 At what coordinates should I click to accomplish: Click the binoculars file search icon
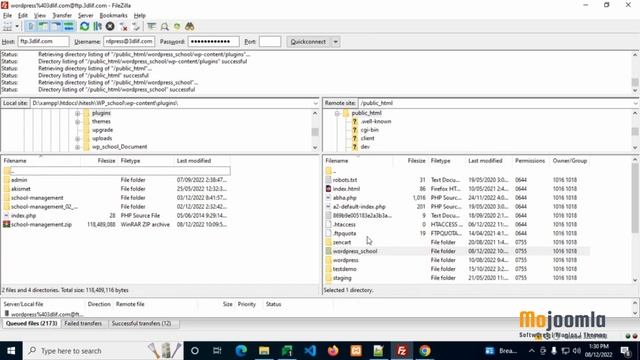[189, 27]
